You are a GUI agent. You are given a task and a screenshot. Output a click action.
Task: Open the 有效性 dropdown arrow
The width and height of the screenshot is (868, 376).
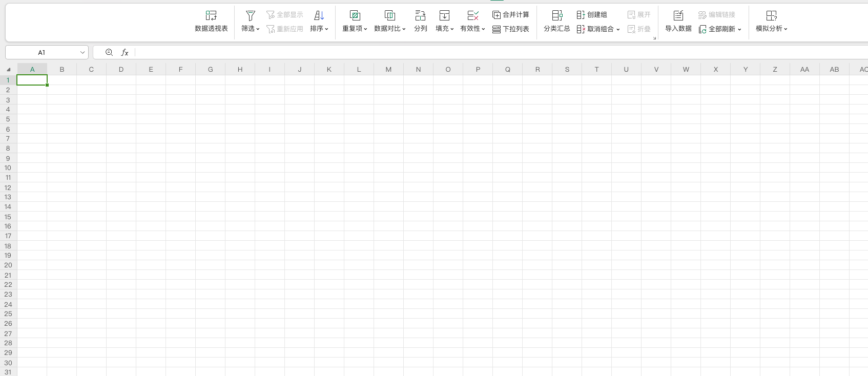[483, 29]
